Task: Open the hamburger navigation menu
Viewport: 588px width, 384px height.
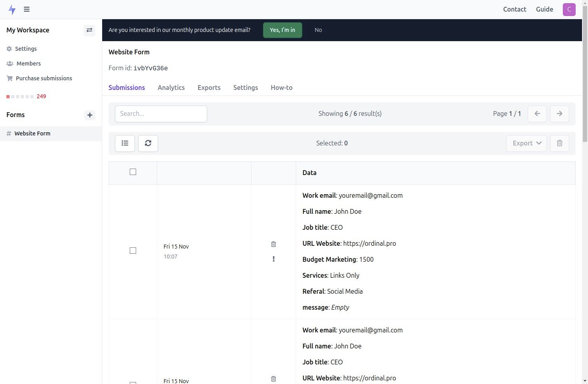Action: click(x=27, y=9)
